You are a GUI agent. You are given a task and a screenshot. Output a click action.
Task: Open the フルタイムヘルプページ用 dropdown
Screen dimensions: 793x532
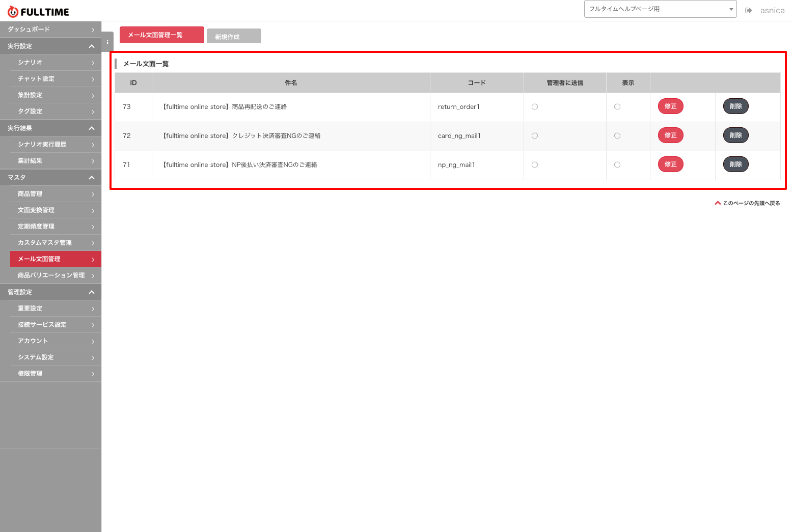660,9
